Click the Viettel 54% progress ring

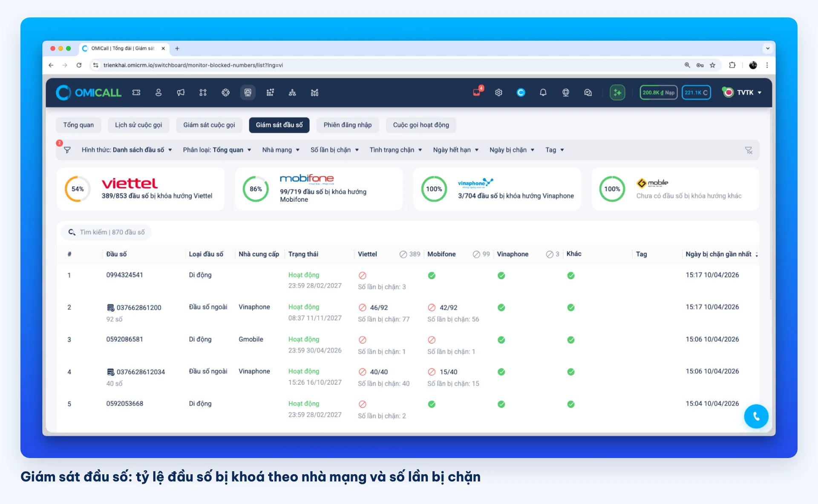click(x=78, y=189)
